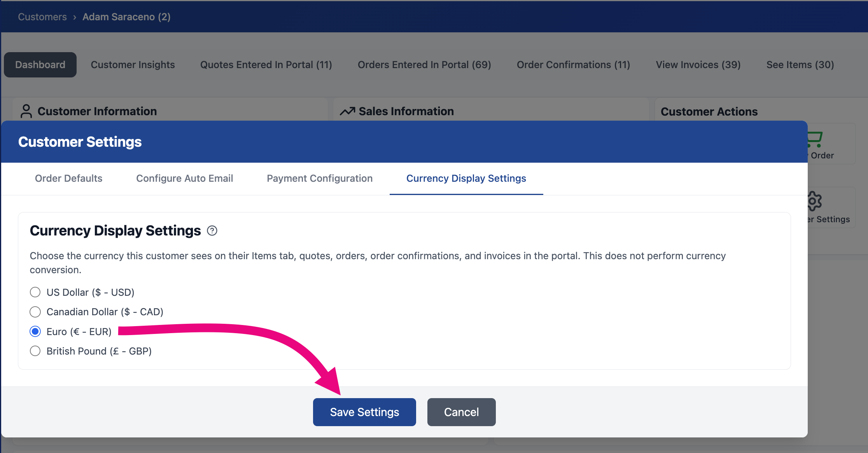The height and width of the screenshot is (453, 868).
Task: Open the Customer Insights tab
Action: 133,65
